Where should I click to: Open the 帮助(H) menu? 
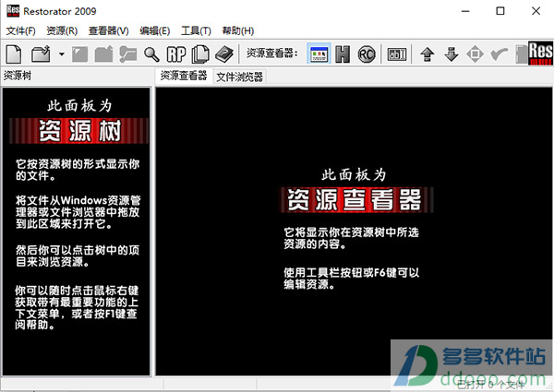pyautogui.click(x=238, y=30)
